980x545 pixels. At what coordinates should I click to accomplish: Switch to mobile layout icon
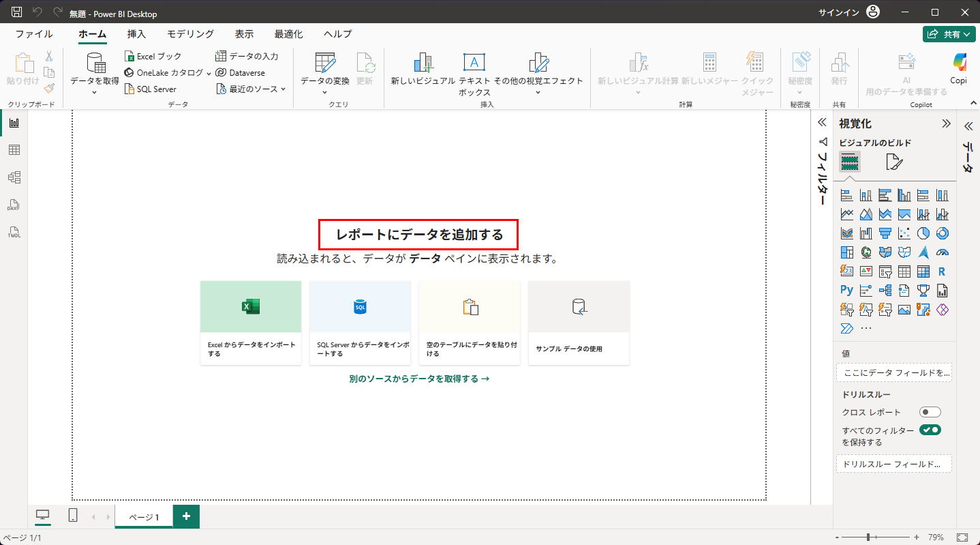click(x=73, y=516)
